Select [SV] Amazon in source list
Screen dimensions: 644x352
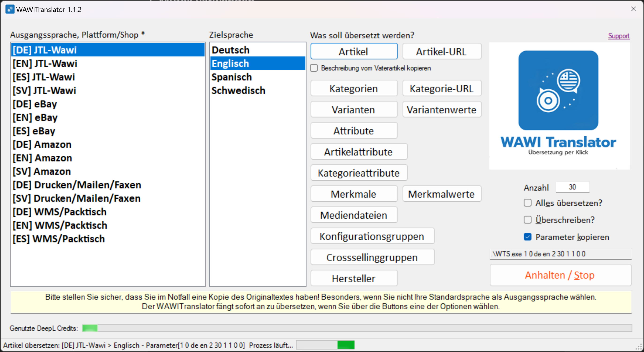(x=108, y=171)
